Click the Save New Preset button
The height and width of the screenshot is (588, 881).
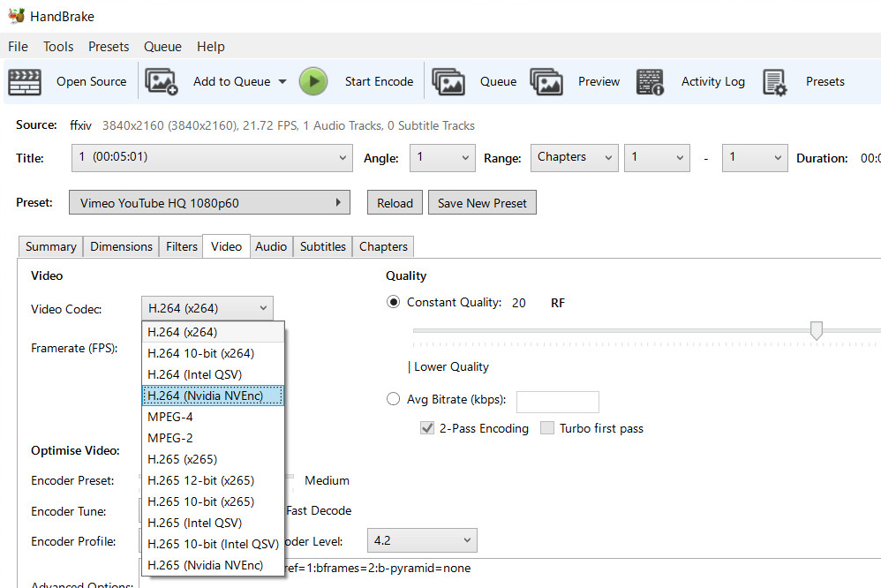click(482, 202)
